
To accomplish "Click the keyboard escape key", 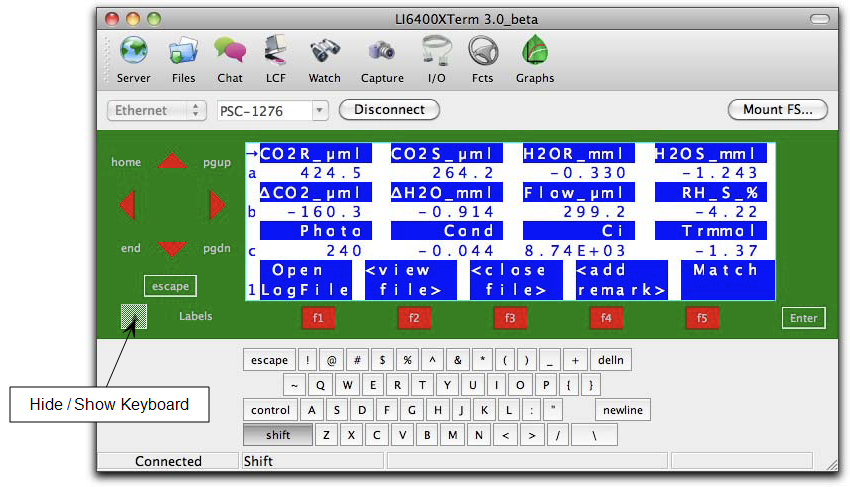I will (269, 360).
